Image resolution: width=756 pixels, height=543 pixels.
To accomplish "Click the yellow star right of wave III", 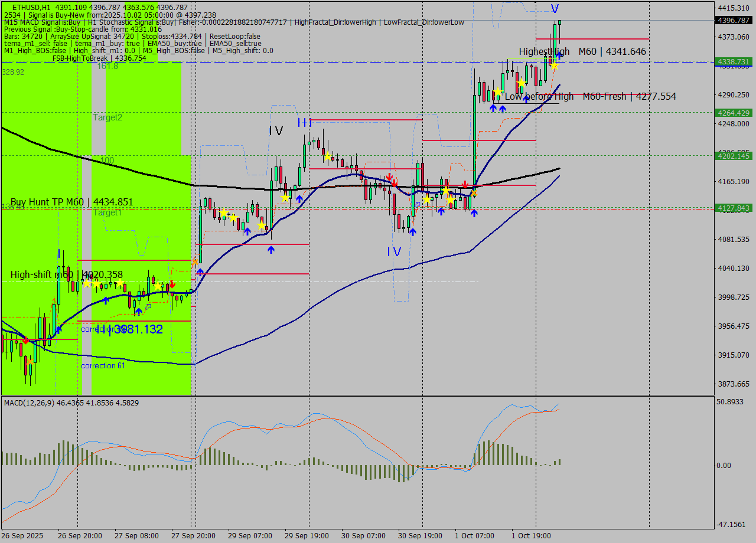I will pos(327,156).
